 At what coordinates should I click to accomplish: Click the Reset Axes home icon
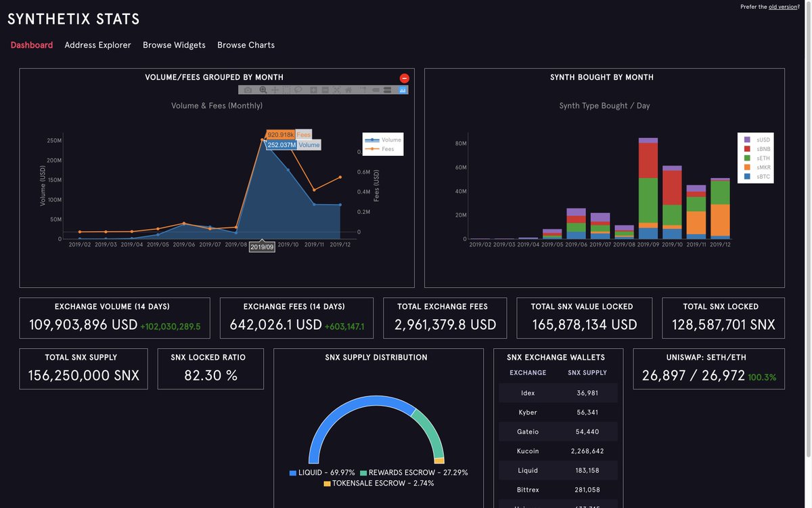tap(348, 90)
